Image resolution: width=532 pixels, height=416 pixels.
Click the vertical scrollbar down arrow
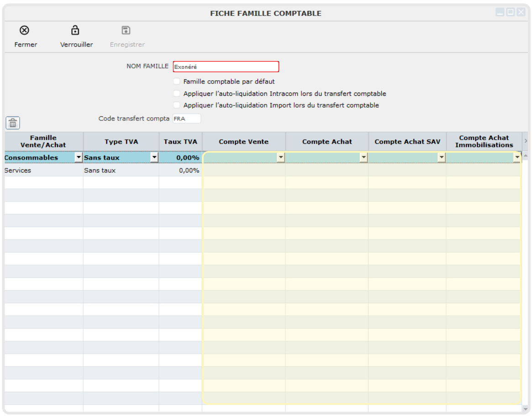(525, 409)
